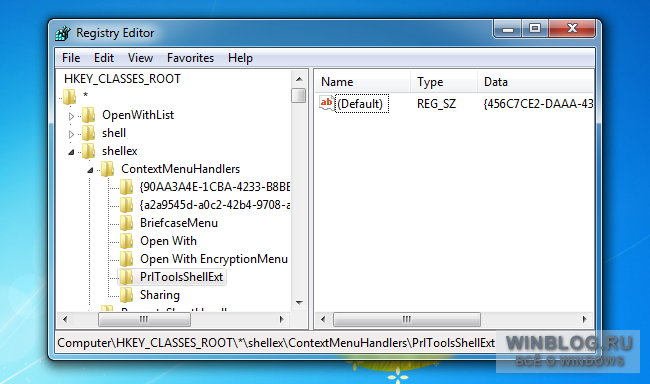Expand the OpenWithList key
The height and width of the screenshot is (384, 650).
click(71, 116)
